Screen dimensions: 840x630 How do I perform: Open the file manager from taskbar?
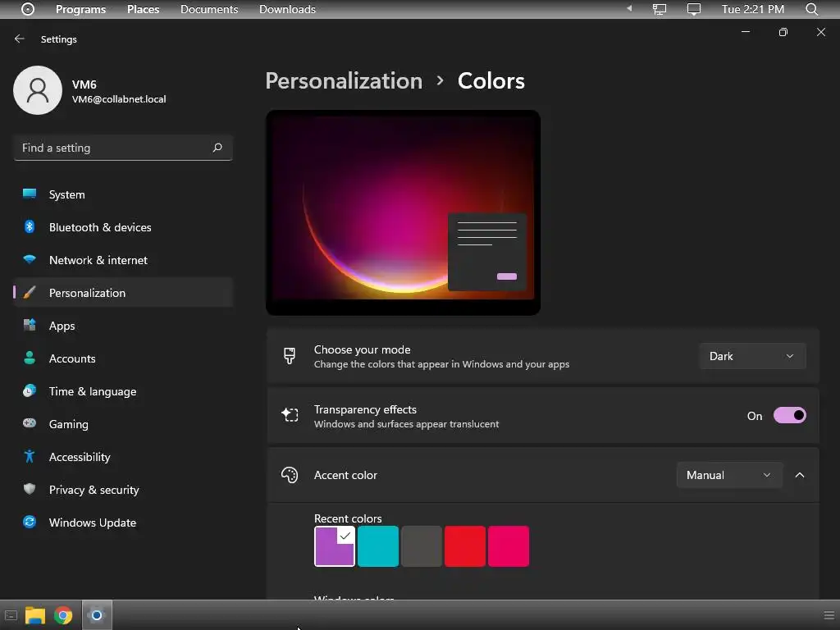pos(34,615)
